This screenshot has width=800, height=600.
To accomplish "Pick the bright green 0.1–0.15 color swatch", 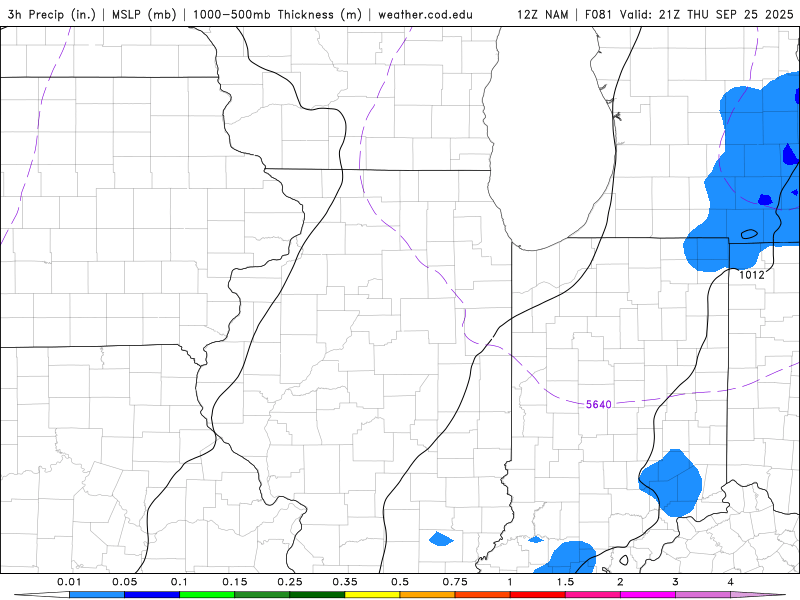I will [x=207, y=595].
